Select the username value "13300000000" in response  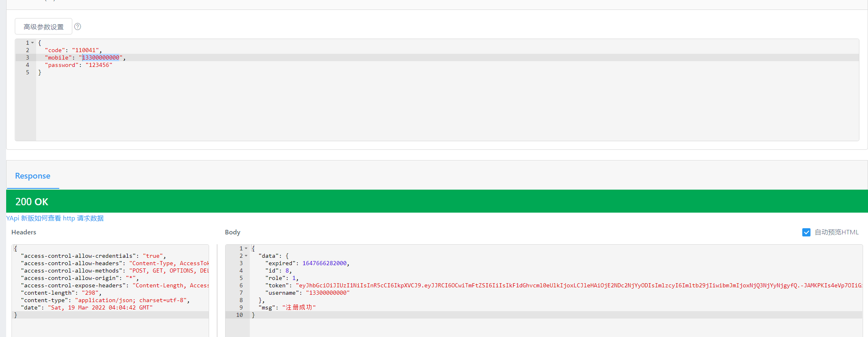[328, 293]
